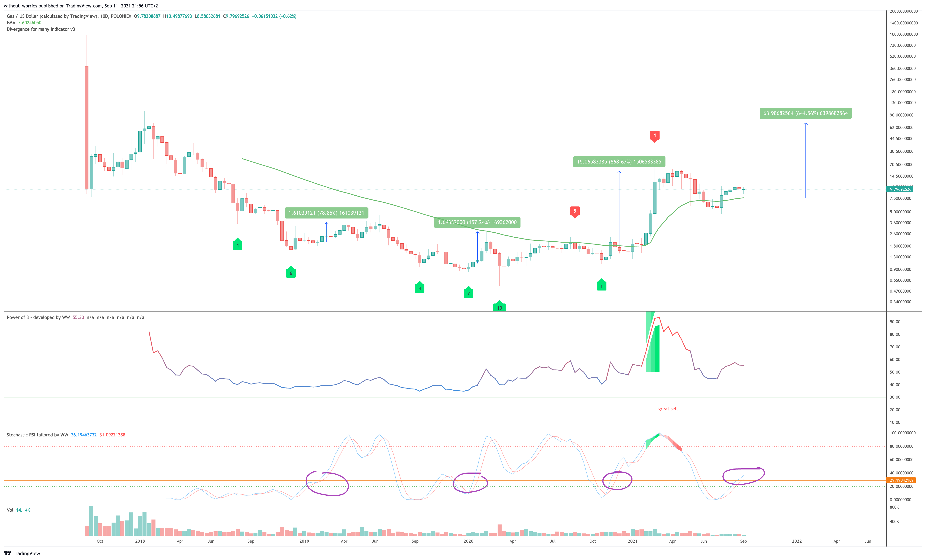Click the Vol 14.14K legend
The width and height of the screenshot is (926, 560).
[18, 510]
